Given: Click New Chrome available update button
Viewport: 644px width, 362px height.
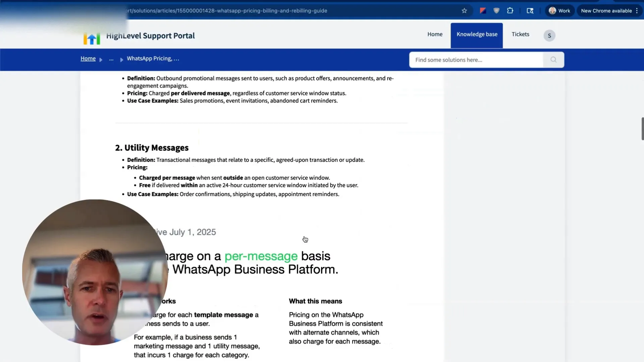Looking at the screenshot, I should coord(606,11).
